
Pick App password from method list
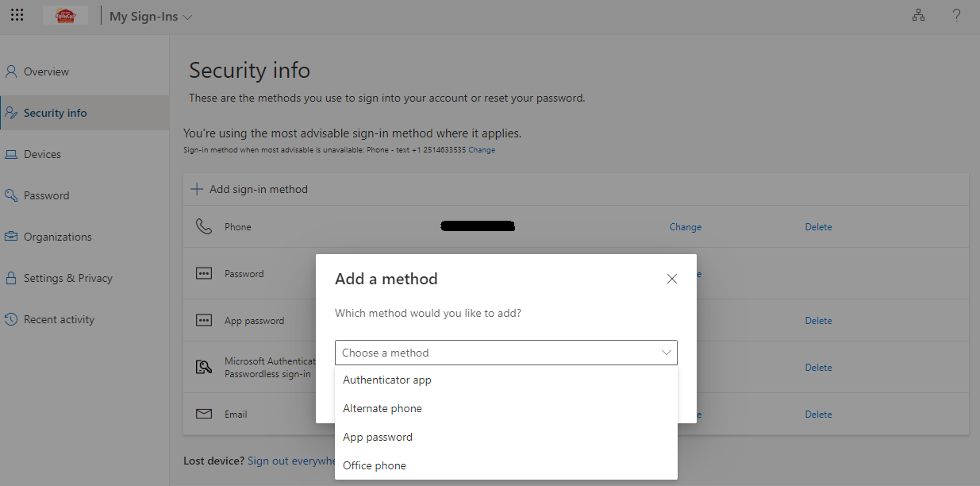[378, 437]
